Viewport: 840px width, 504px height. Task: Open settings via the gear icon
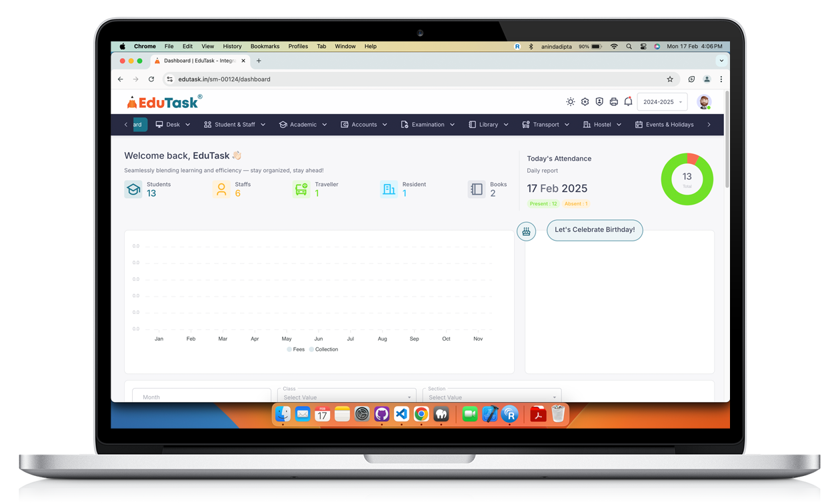[x=585, y=102]
